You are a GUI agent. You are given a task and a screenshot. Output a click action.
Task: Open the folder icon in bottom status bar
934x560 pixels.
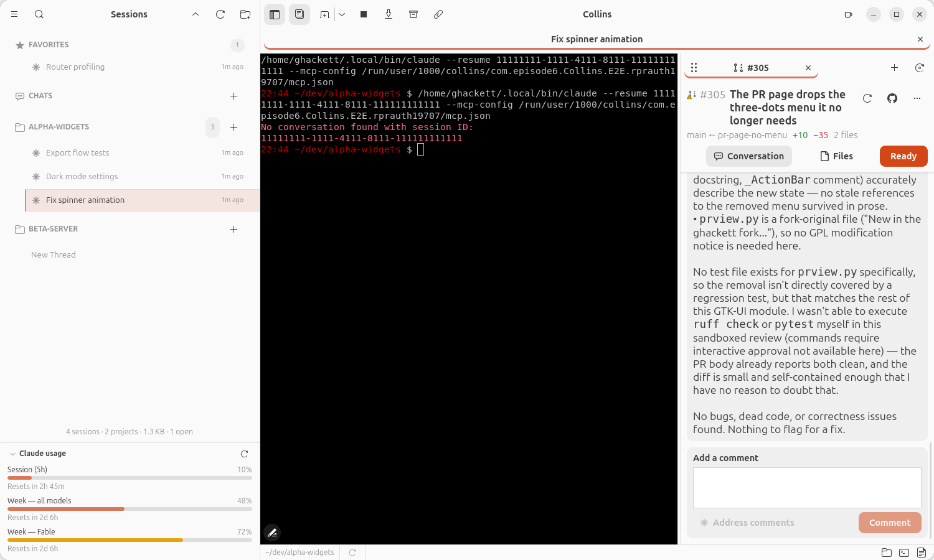tap(887, 553)
